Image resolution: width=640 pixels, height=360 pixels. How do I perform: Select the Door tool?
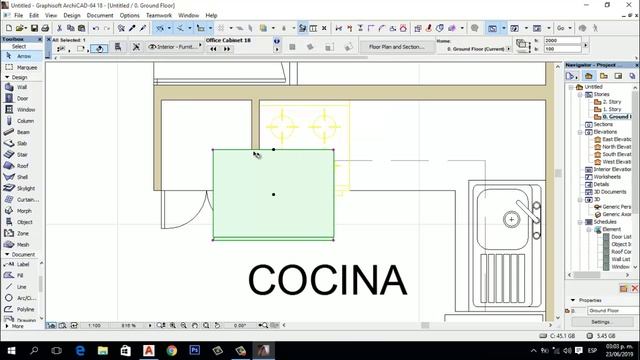[21, 98]
